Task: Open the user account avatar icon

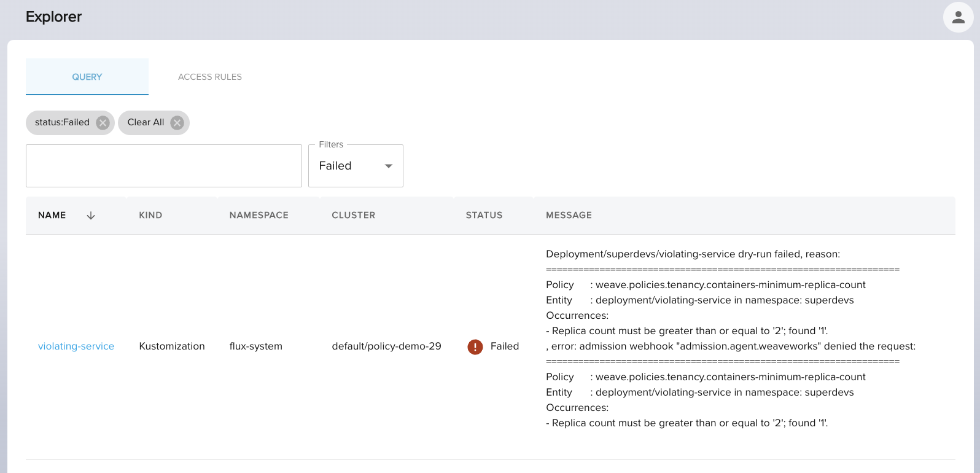Action: click(x=958, y=17)
